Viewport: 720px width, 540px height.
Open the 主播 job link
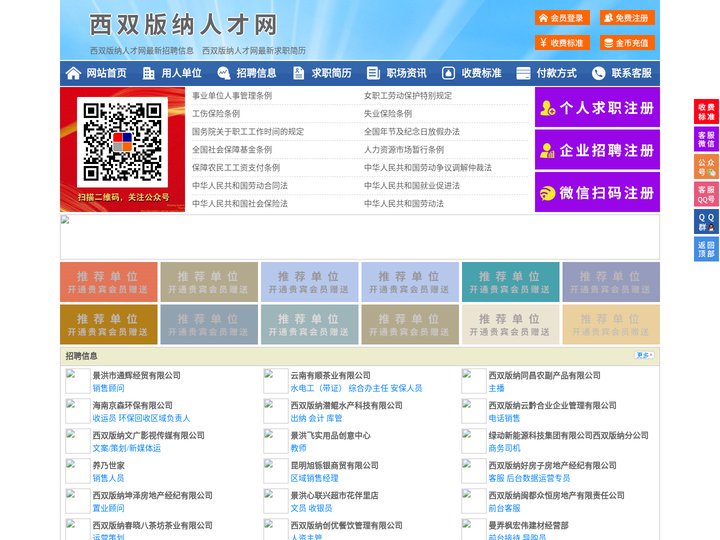click(496, 388)
